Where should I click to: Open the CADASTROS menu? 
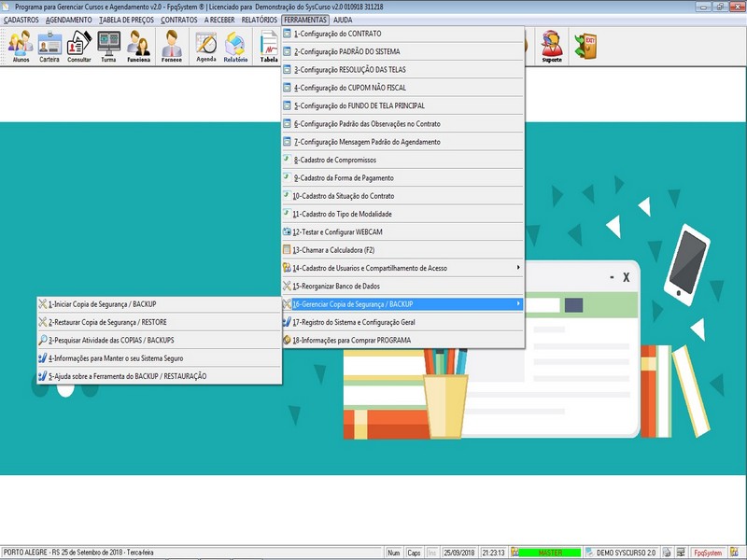click(21, 20)
